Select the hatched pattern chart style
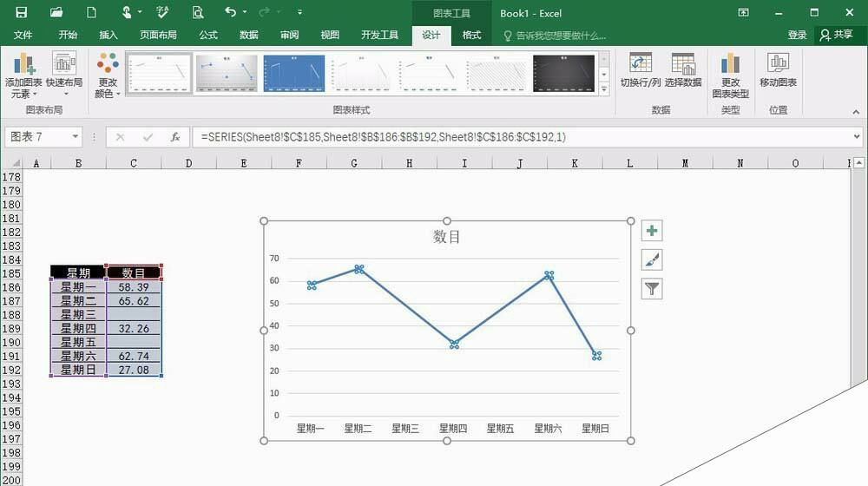The height and width of the screenshot is (486, 868). (496, 74)
